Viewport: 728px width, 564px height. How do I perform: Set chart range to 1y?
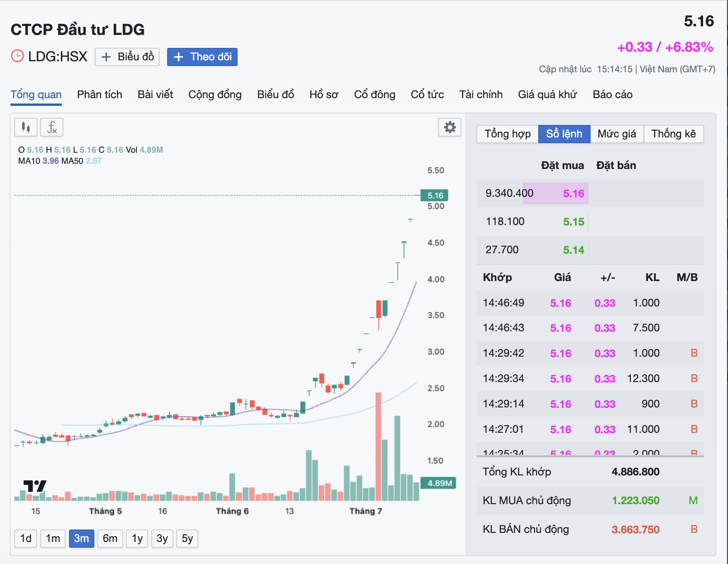(x=137, y=539)
